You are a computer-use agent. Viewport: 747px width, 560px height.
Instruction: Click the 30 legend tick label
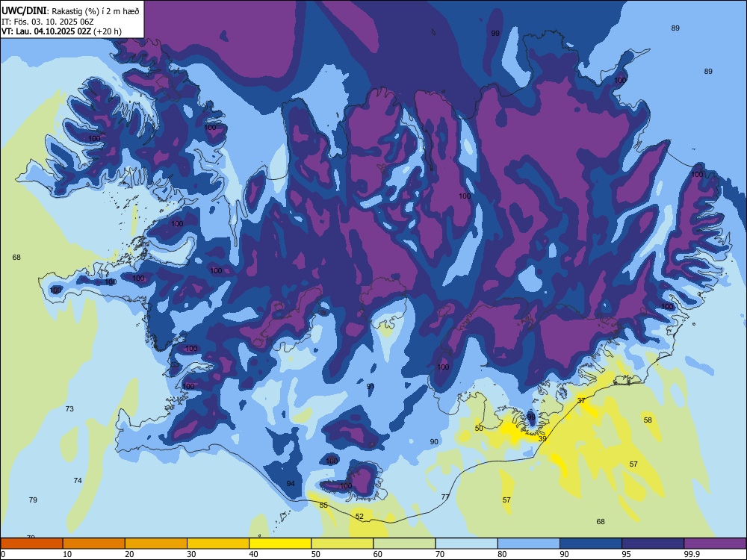(191, 554)
